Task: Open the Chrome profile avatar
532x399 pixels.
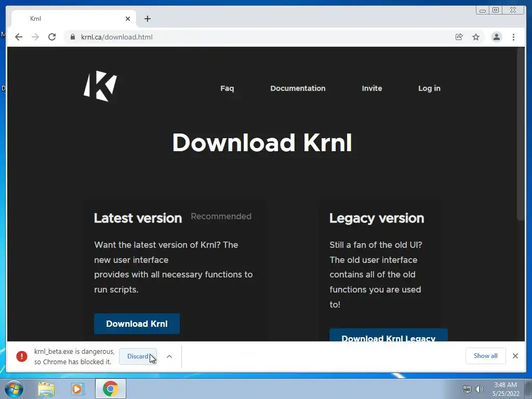Action: 496,37
